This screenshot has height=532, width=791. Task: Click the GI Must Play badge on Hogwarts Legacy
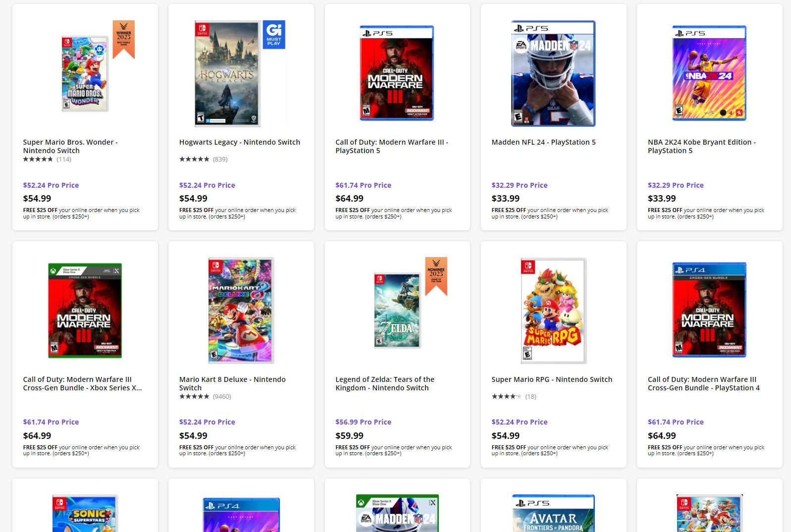tap(274, 35)
